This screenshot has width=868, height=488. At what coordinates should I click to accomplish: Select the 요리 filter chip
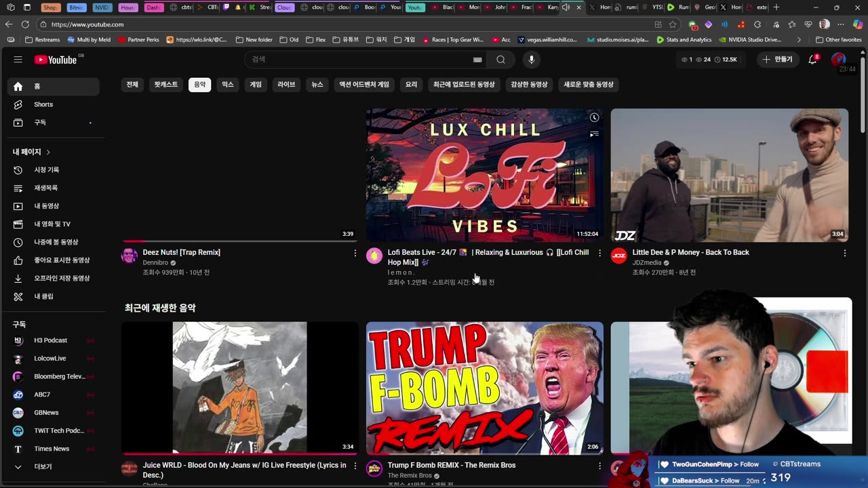pyautogui.click(x=411, y=85)
